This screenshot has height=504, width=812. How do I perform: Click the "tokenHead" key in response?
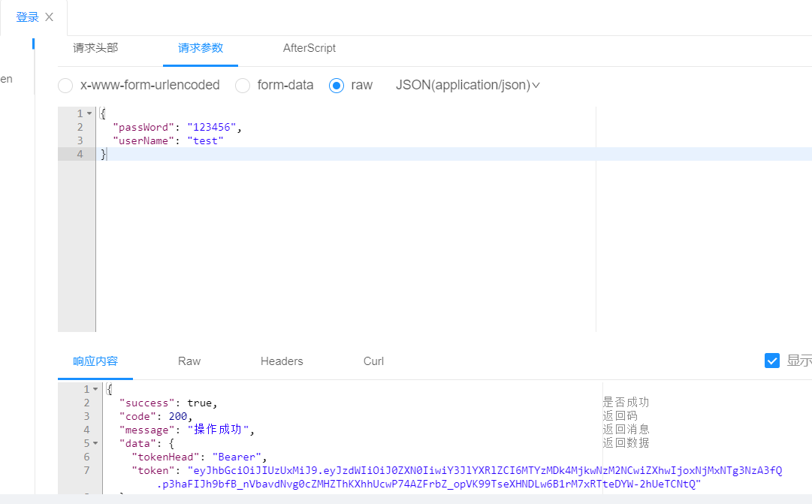coord(165,457)
